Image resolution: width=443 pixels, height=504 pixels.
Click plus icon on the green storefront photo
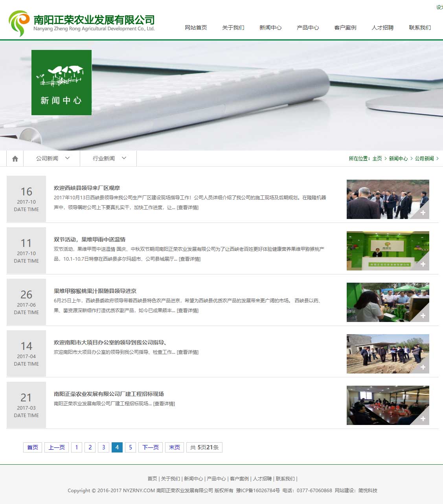click(423, 264)
